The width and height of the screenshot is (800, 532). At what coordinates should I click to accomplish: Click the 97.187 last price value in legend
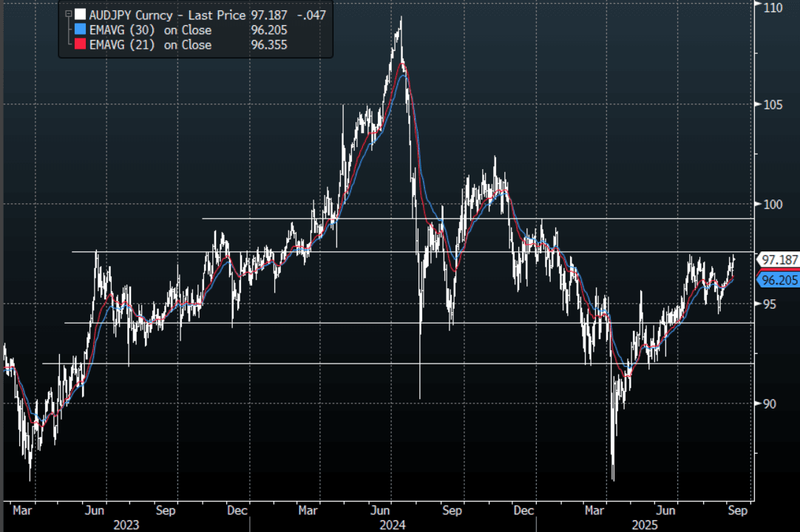(x=268, y=15)
